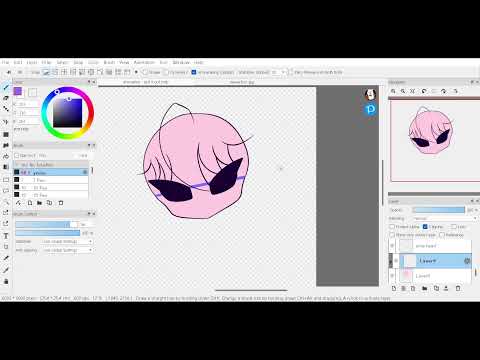Open the View menu

[124, 62]
